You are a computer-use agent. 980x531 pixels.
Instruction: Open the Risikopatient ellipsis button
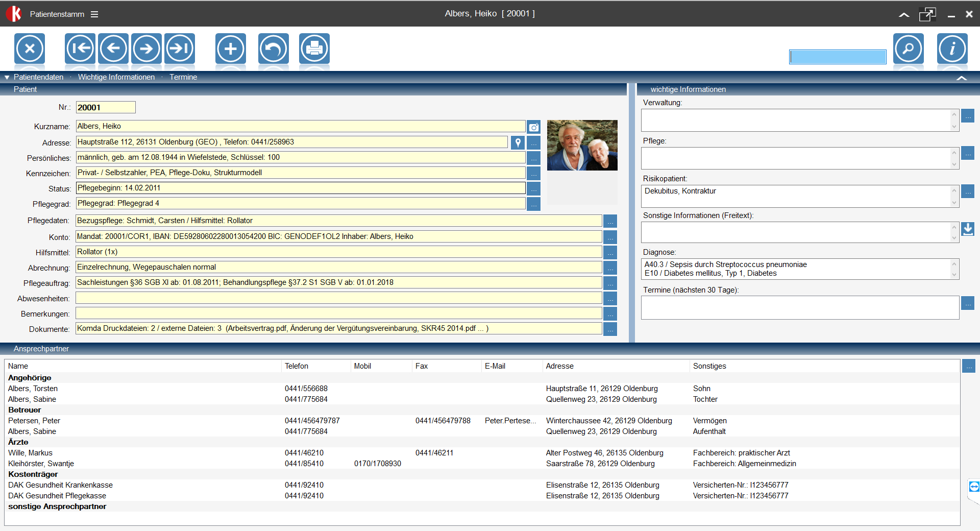[x=968, y=191]
